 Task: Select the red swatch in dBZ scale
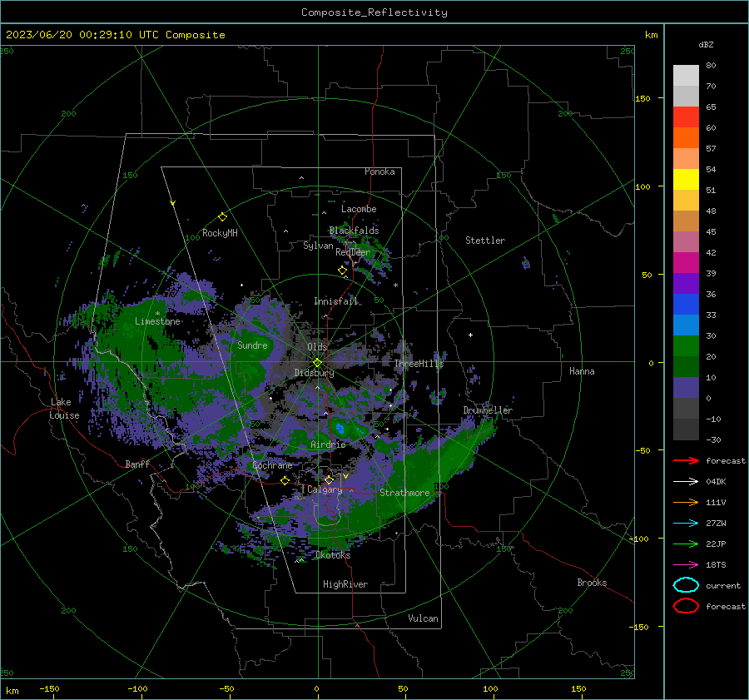tap(686, 117)
